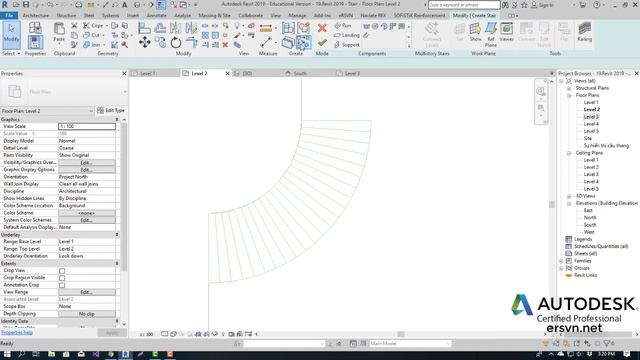Click Edit button for View Range
Image resolution: width=640 pixels, height=360 pixels.
coord(87,292)
